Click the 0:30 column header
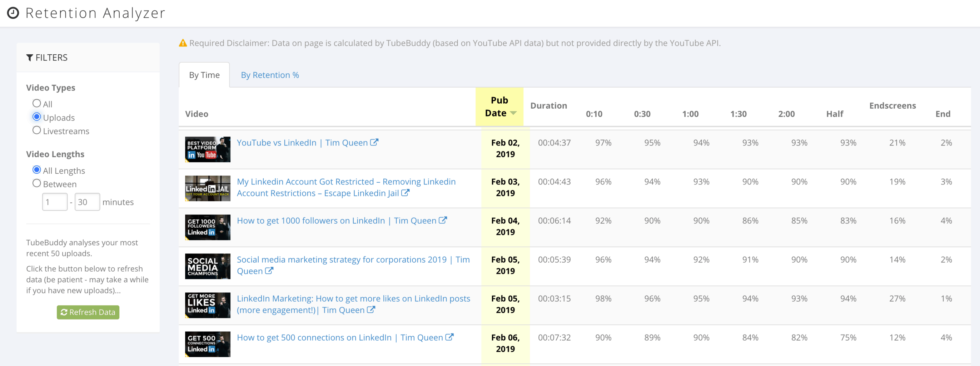Image resolution: width=980 pixels, height=366 pixels. 642,114
